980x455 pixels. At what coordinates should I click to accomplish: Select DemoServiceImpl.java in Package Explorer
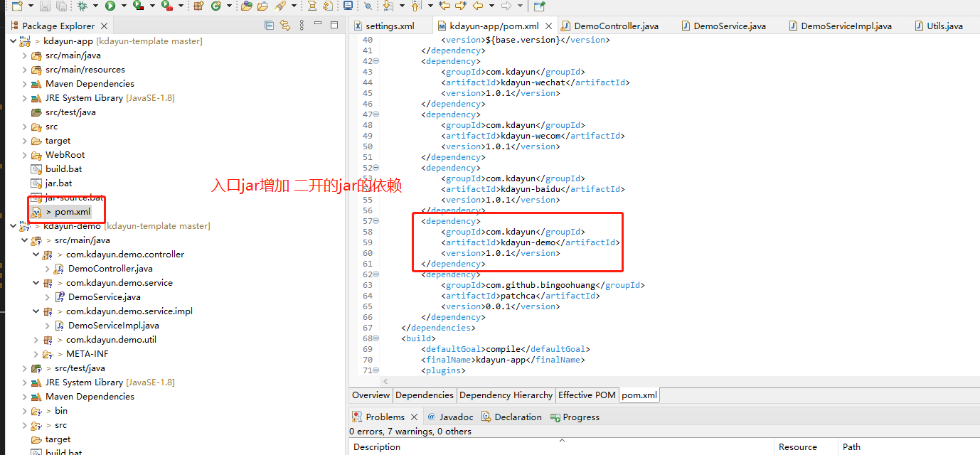[113, 326]
